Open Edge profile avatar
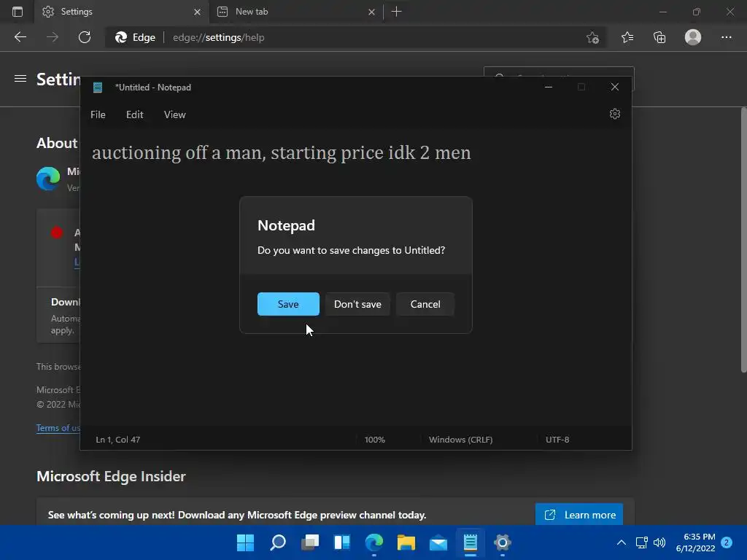This screenshot has height=560, width=747. [693, 37]
